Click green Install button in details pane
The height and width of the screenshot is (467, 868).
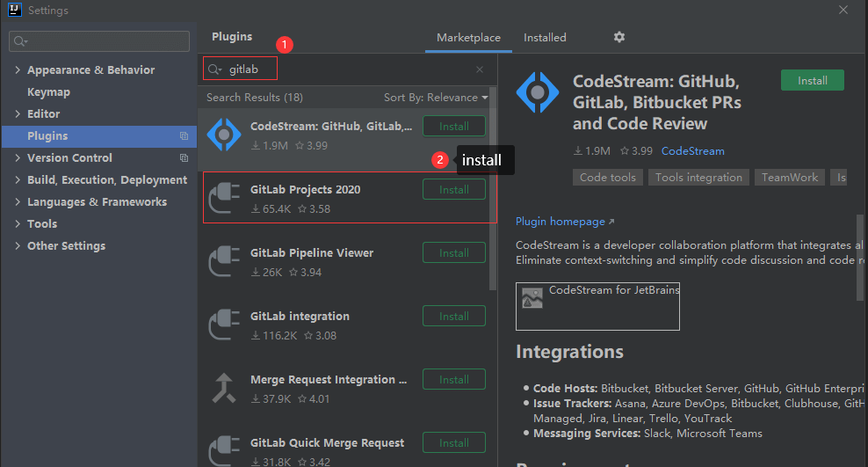[812, 80]
